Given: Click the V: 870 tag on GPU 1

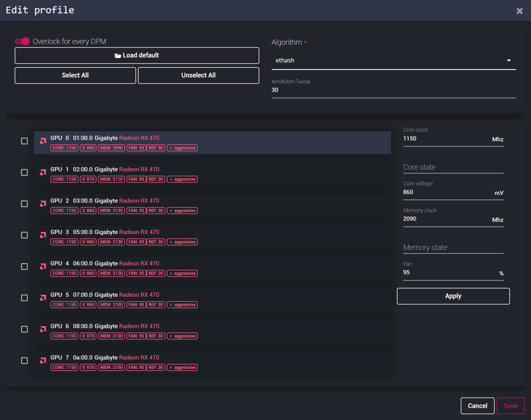Looking at the screenshot, I should (x=88, y=179).
